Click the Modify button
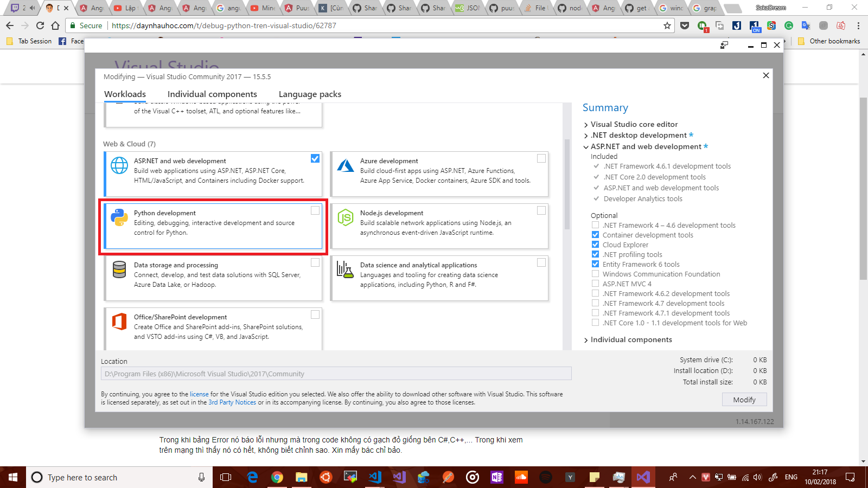The width and height of the screenshot is (868, 488). (744, 400)
